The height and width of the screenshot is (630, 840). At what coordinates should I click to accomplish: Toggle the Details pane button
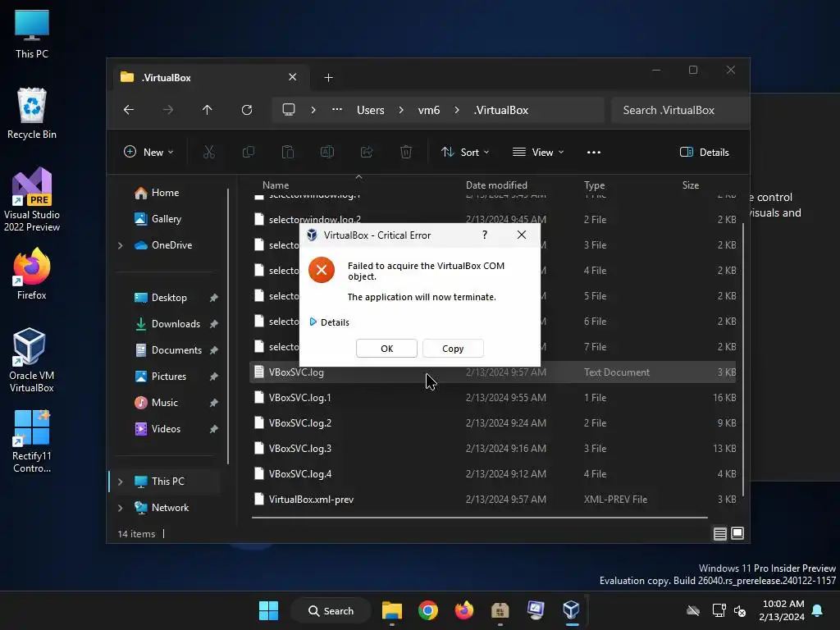coord(705,152)
